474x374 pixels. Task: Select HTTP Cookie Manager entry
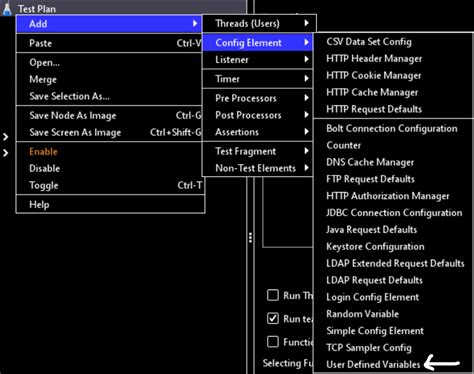[x=374, y=76]
